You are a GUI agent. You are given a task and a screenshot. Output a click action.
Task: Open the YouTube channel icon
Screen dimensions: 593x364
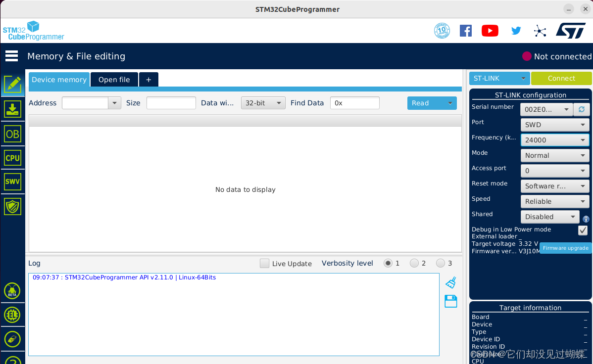tap(490, 31)
